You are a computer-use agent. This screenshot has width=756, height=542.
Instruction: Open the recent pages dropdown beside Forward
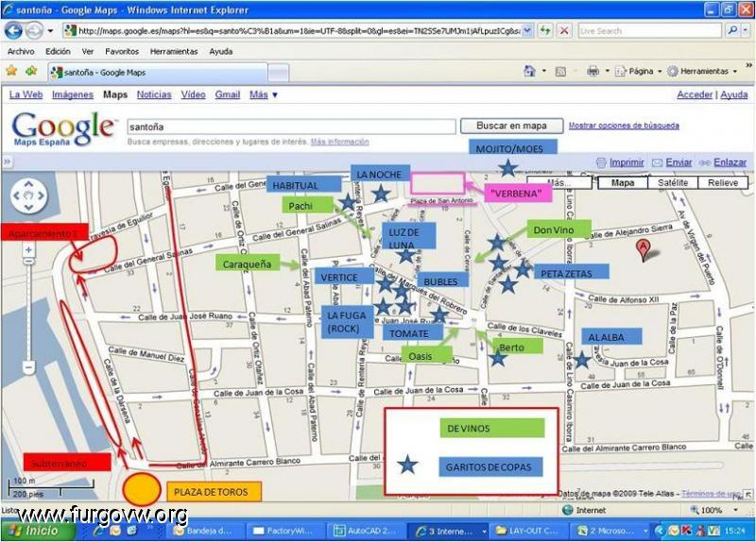(x=50, y=31)
